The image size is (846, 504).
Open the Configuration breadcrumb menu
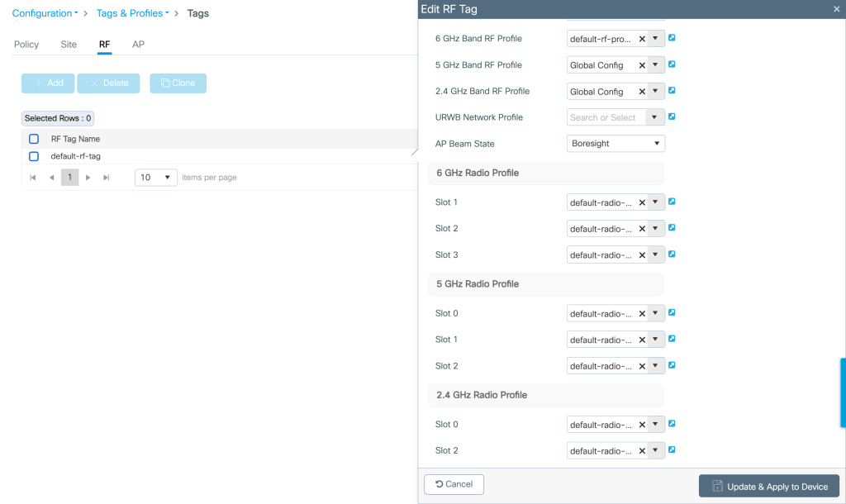[x=45, y=13]
